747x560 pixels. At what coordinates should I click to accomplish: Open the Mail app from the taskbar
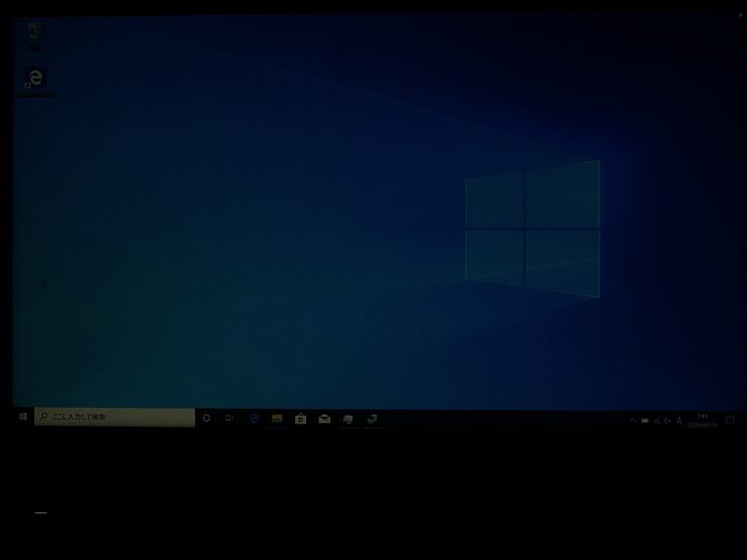click(324, 419)
